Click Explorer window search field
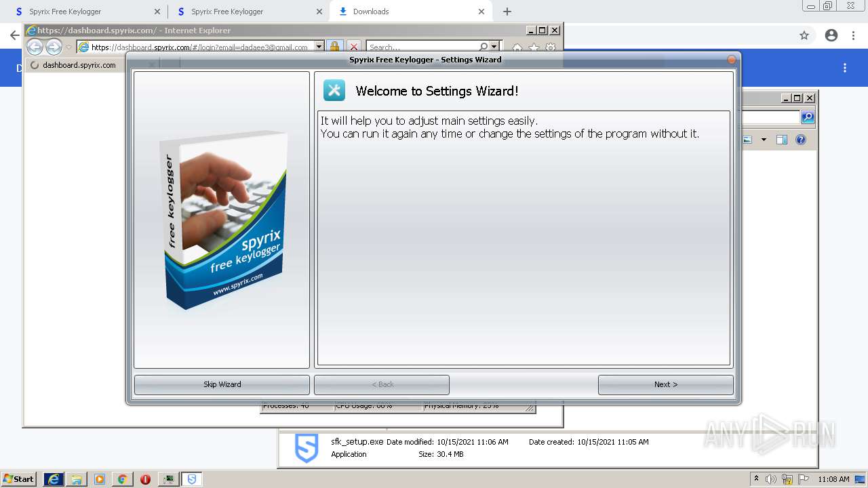The image size is (868, 488). coord(772,117)
